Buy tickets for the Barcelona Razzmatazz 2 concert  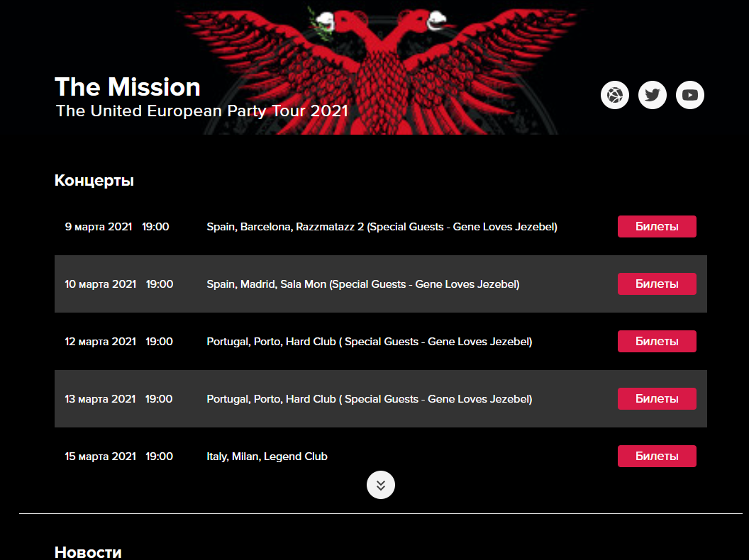pos(657,226)
